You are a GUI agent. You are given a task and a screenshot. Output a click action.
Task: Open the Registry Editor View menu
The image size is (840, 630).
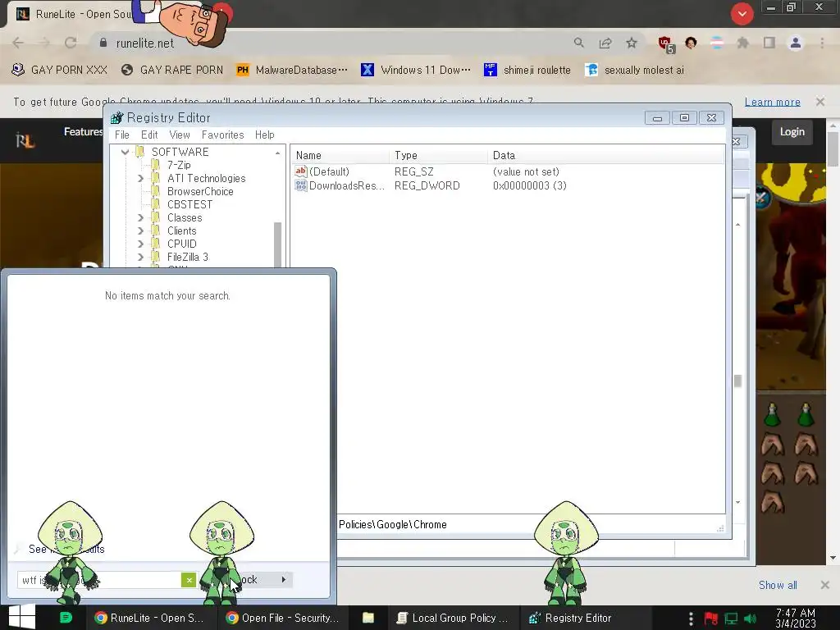click(x=180, y=135)
